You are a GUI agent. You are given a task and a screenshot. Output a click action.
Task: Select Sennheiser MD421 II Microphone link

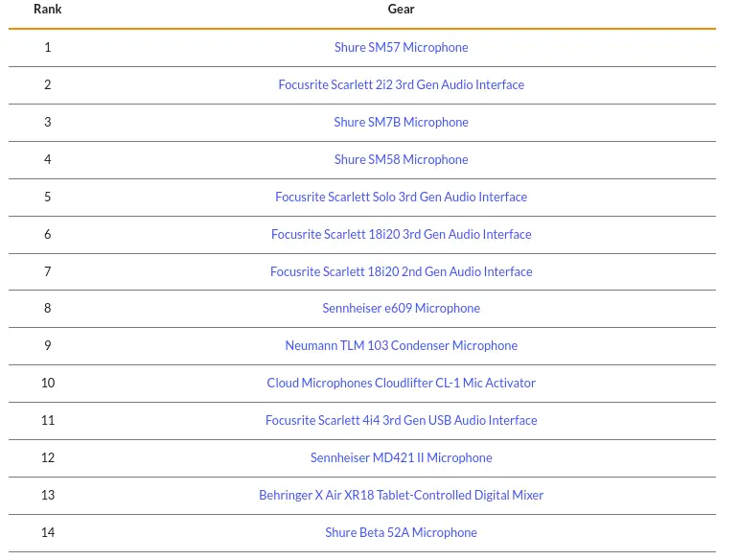401,458
